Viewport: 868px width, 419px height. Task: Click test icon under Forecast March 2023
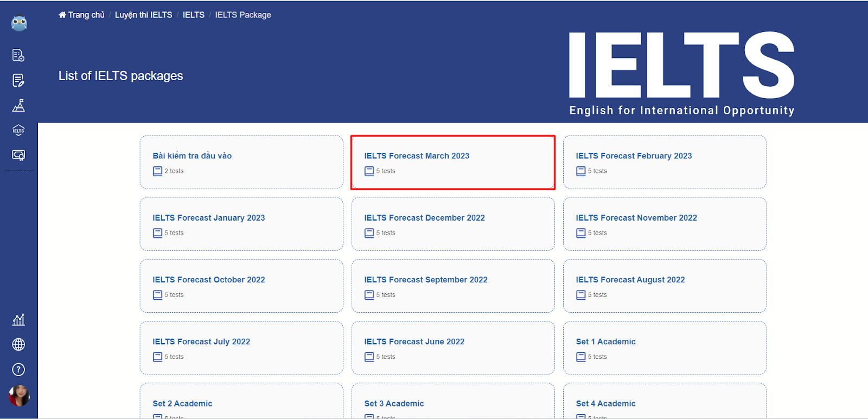(x=369, y=171)
